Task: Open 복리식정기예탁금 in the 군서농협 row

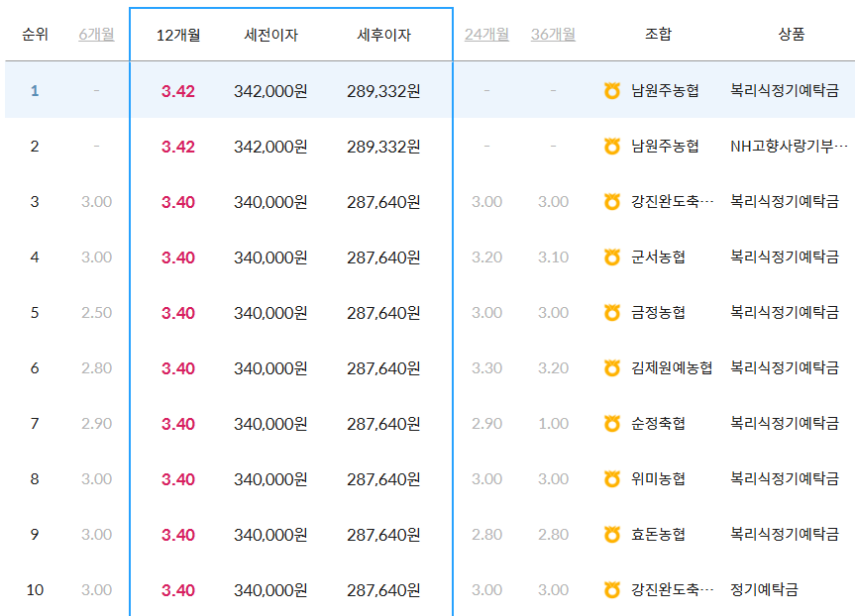Action: click(x=785, y=257)
